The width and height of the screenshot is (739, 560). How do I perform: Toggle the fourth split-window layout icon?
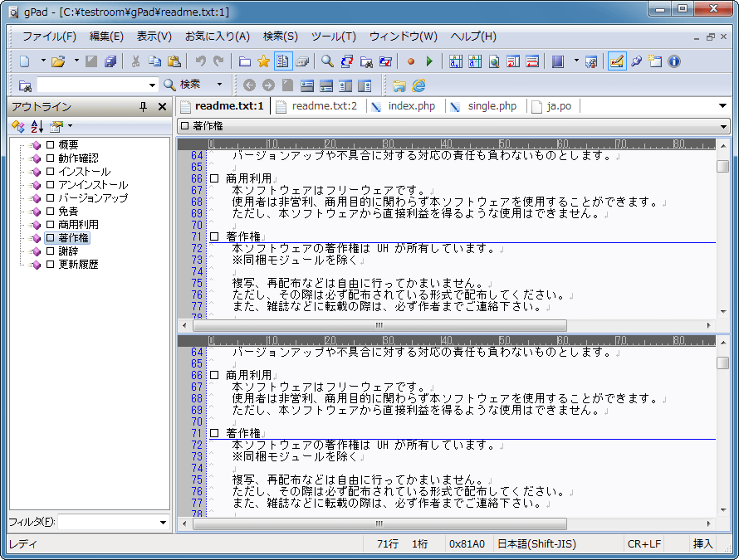(365, 85)
